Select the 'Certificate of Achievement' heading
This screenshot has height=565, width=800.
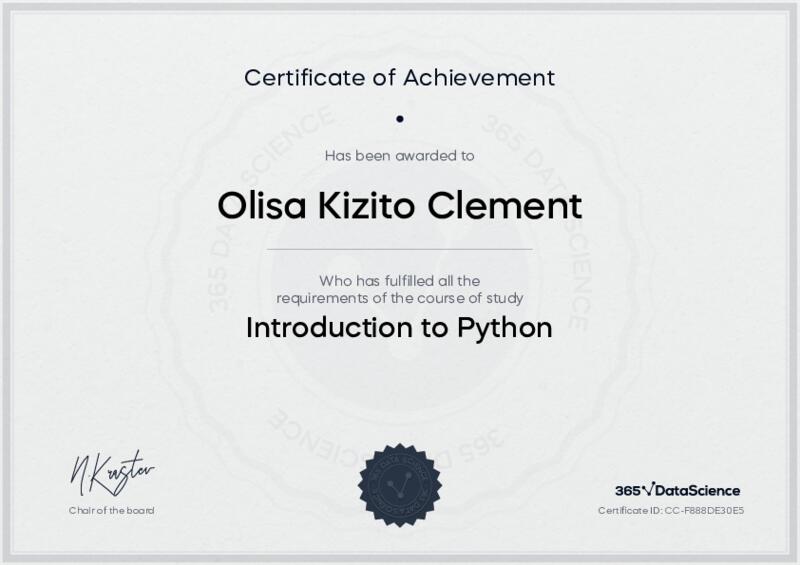(x=399, y=77)
